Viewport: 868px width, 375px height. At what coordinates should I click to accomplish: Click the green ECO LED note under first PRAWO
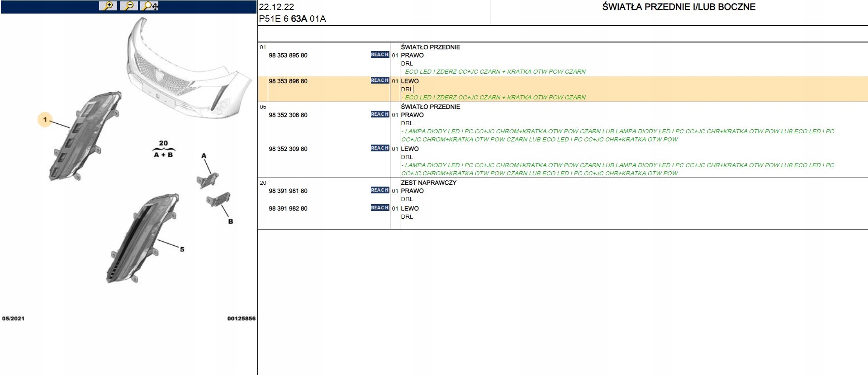[x=493, y=72]
